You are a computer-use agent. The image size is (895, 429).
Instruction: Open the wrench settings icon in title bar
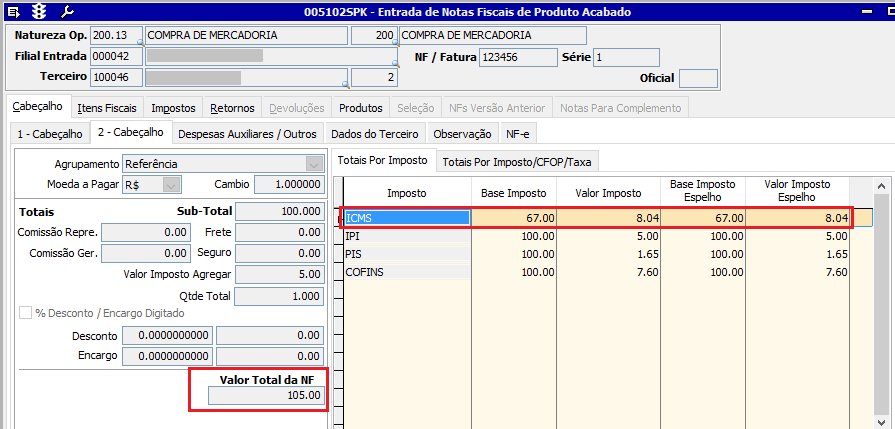point(67,11)
